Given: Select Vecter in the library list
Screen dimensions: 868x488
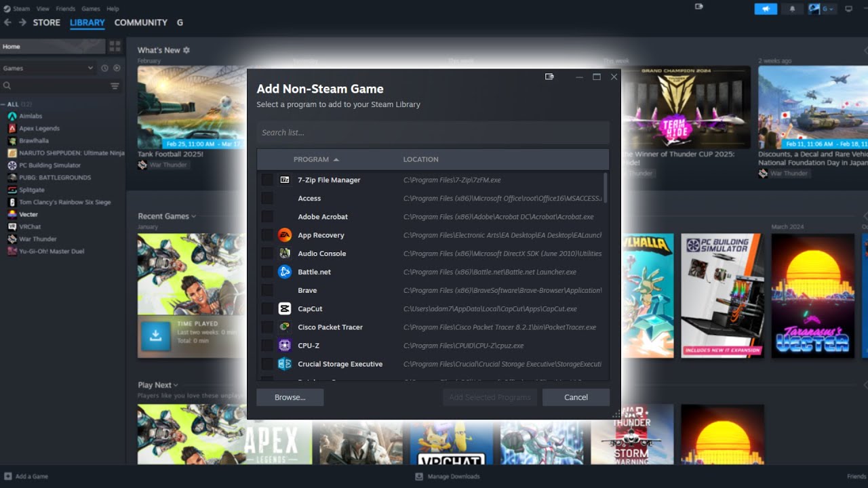Looking at the screenshot, I should click(x=28, y=214).
